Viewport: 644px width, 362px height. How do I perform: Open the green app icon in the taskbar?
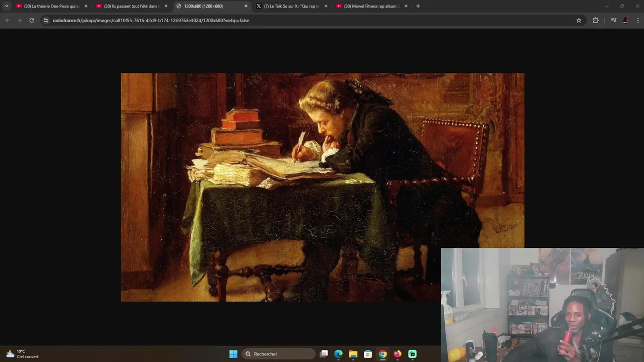click(x=413, y=354)
